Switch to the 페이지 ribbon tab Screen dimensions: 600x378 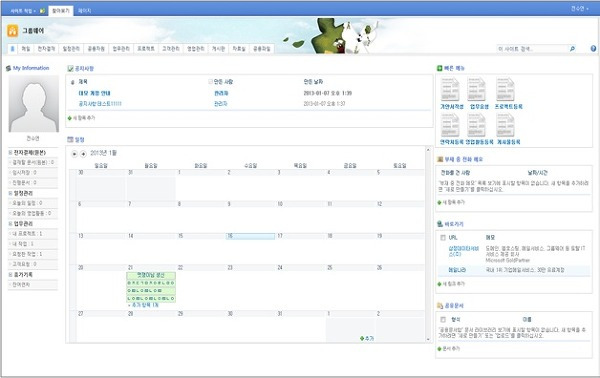[x=84, y=11]
